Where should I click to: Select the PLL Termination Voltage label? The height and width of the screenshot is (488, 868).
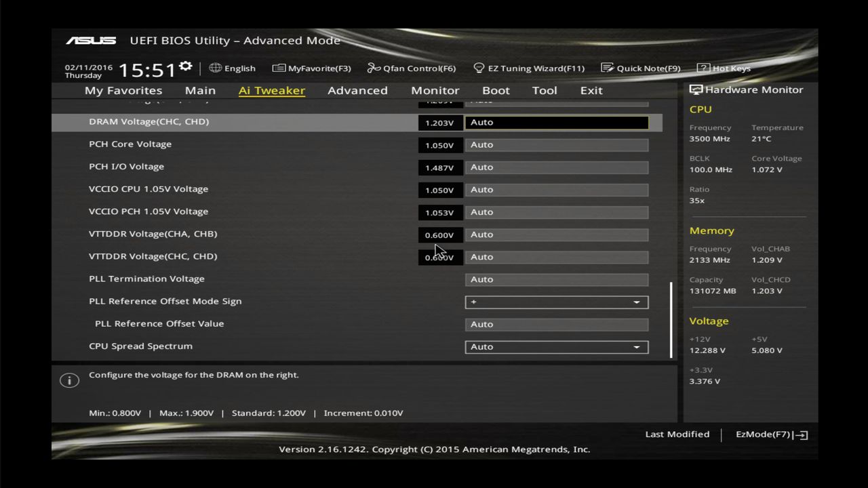pos(146,279)
